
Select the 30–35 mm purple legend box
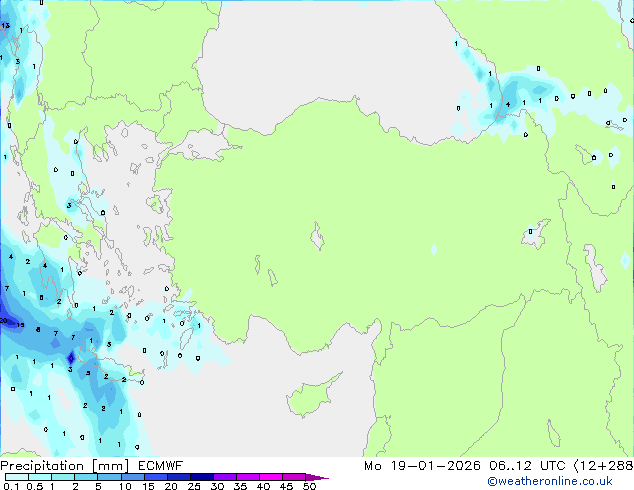point(225,477)
